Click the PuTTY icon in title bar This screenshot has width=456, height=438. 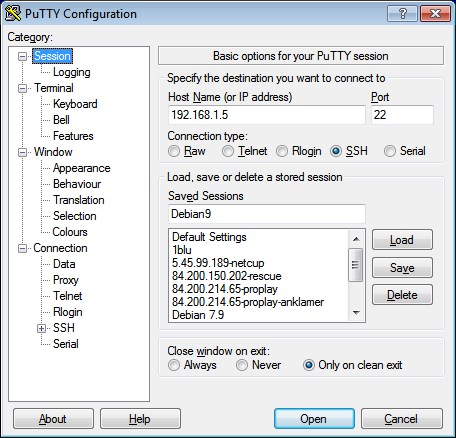coord(13,14)
